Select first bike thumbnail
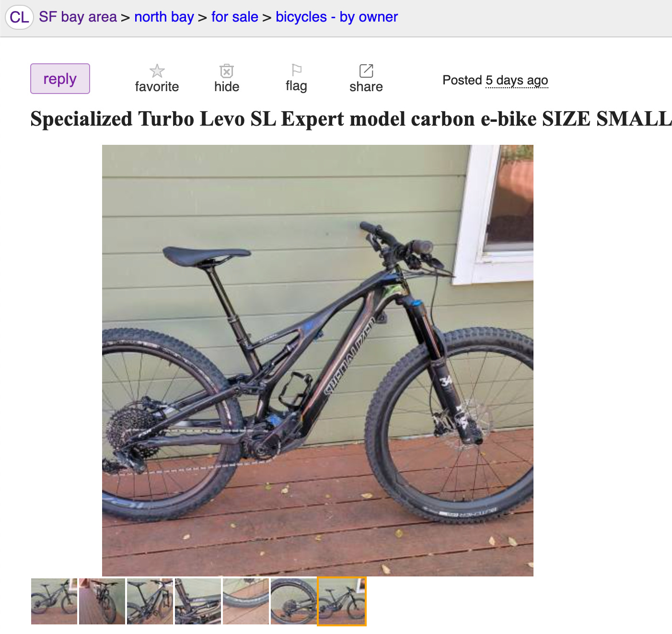672x634 pixels. (54, 601)
